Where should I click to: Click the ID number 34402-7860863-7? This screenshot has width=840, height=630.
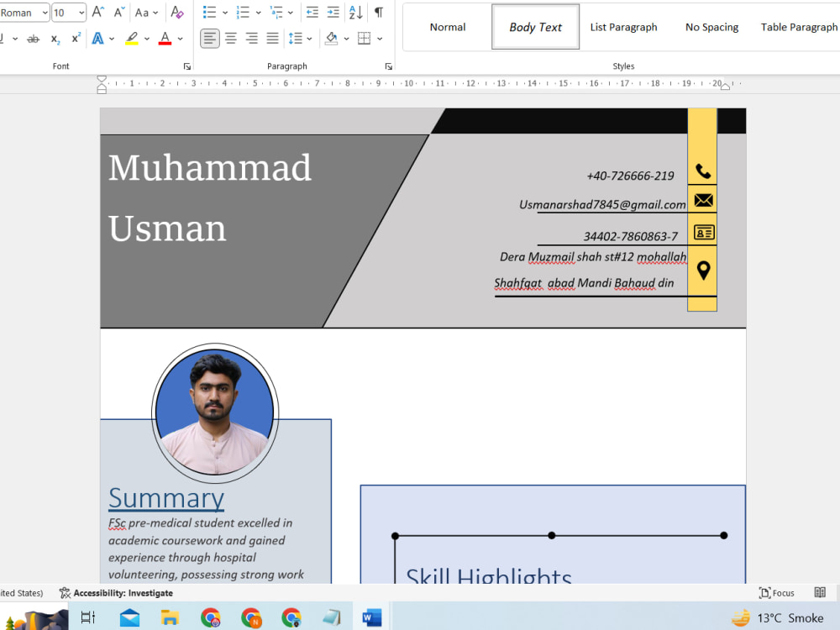(631, 236)
